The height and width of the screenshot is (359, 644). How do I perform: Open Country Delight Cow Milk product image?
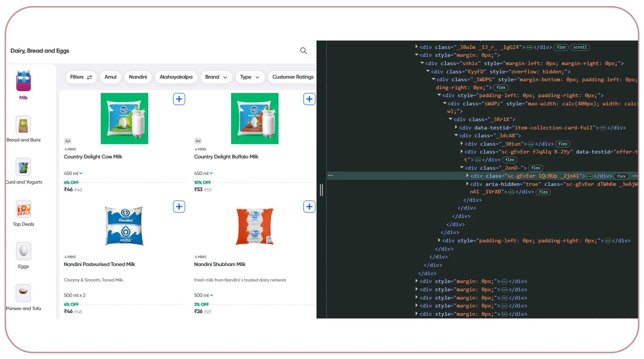pos(124,118)
